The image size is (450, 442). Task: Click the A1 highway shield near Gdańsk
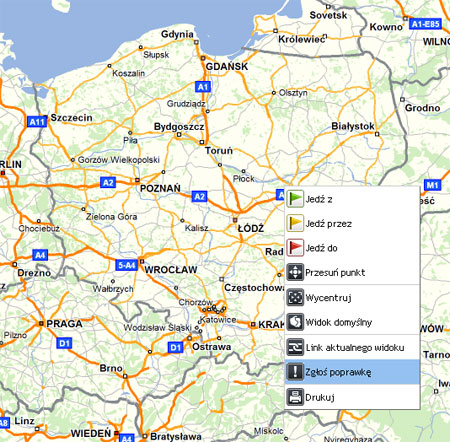point(203,87)
